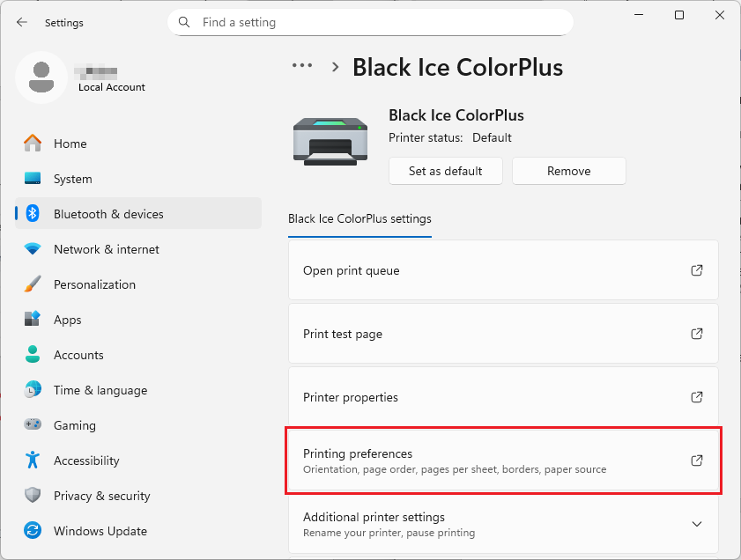Open the Accessibility settings page
The image size is (741, 560).
[x=85, y=461]
